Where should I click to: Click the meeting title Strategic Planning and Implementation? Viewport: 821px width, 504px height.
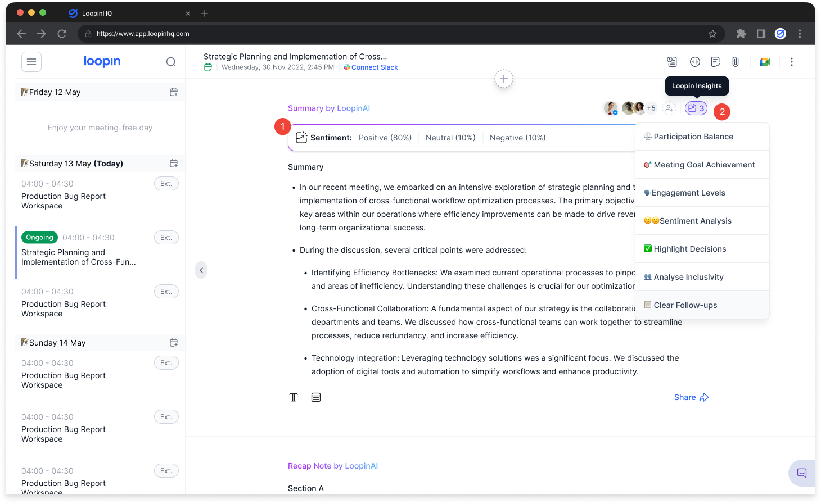(295, 57)
